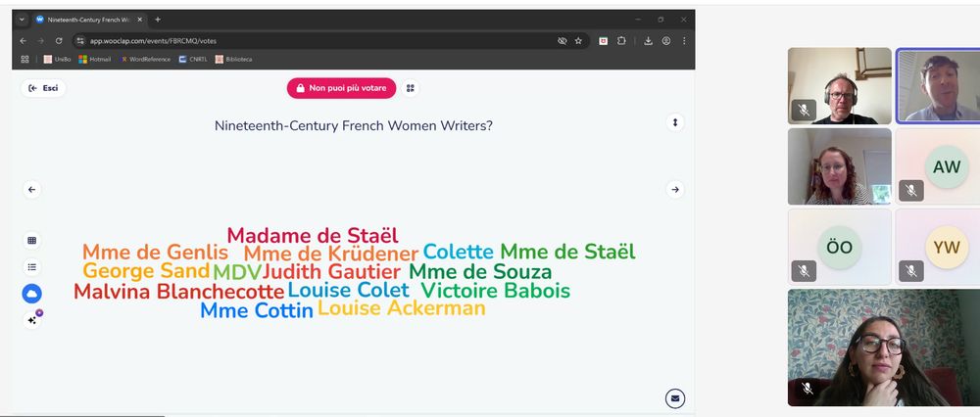The height and width of the screenshot is (417, 980).
Task: Click the word Louise Ackerman
Action: tap(401, 308)
